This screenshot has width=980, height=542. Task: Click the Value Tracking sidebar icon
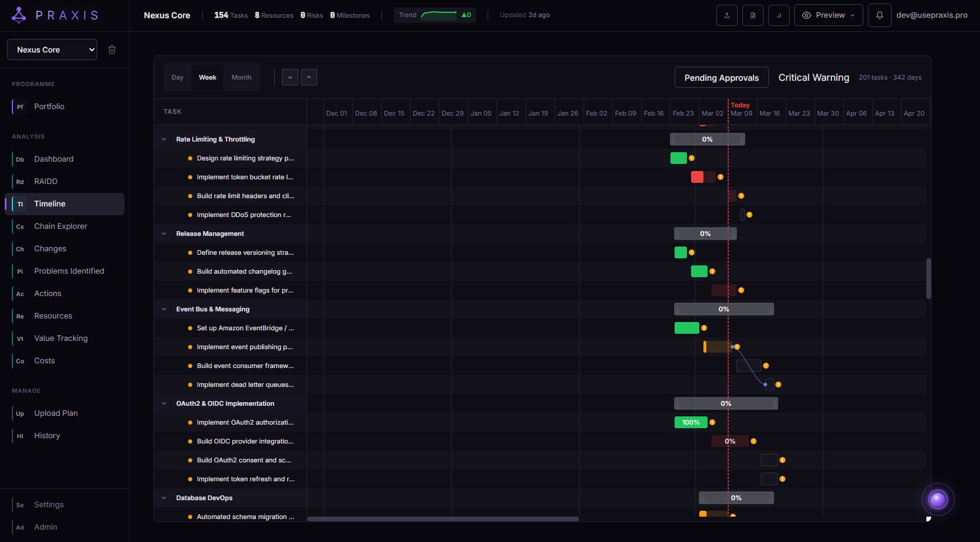tap(19, 338)
